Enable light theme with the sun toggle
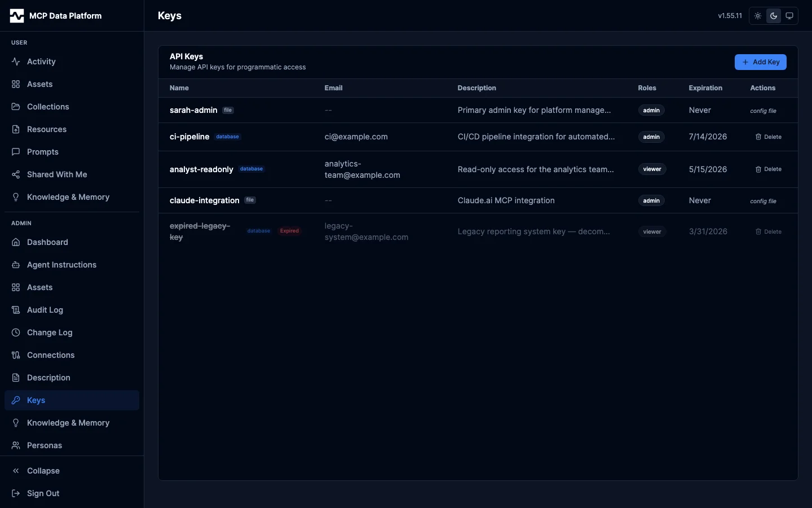812x508 pixels. (x=757, y=15)
